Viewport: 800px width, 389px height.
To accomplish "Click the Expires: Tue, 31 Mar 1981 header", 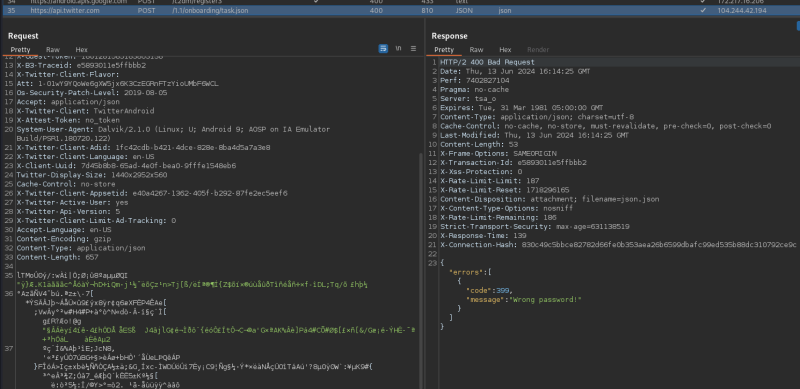I will (521, 108).
